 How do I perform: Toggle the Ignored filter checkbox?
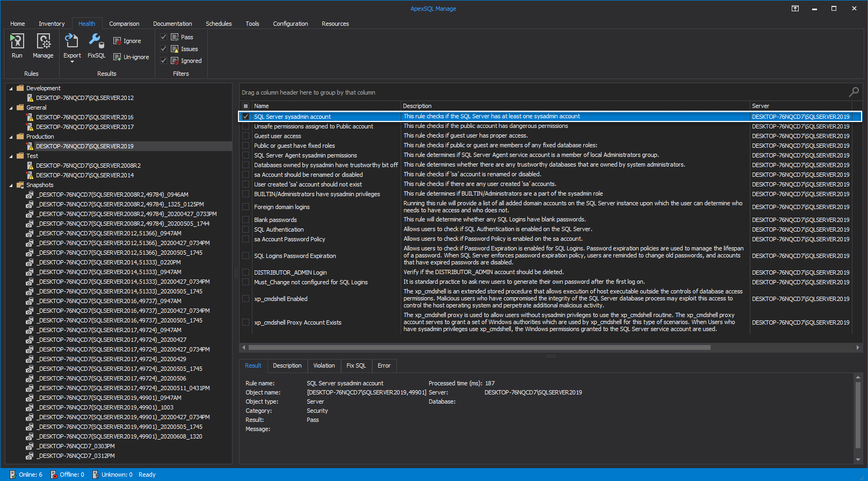coord(164,61)
